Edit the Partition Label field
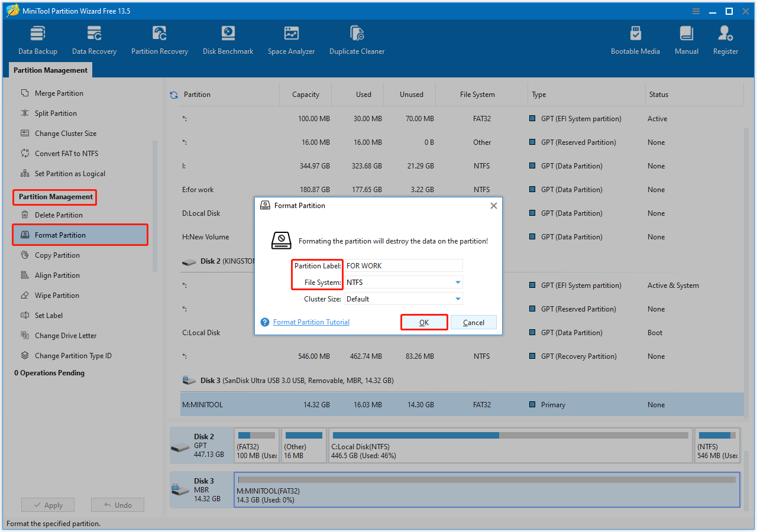Screen dimensions: 757x532 tap(403, 265)
